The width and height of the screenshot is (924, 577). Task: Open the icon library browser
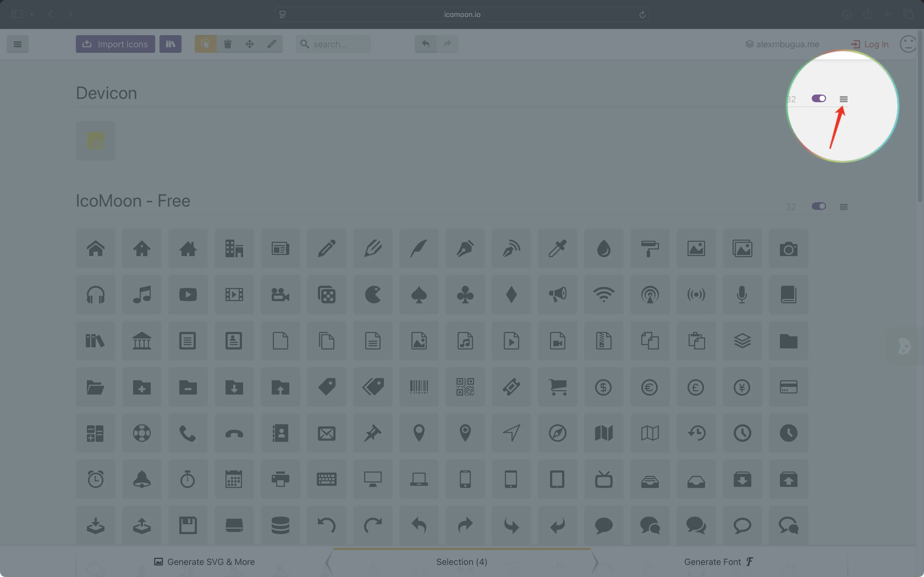(170, 44)
